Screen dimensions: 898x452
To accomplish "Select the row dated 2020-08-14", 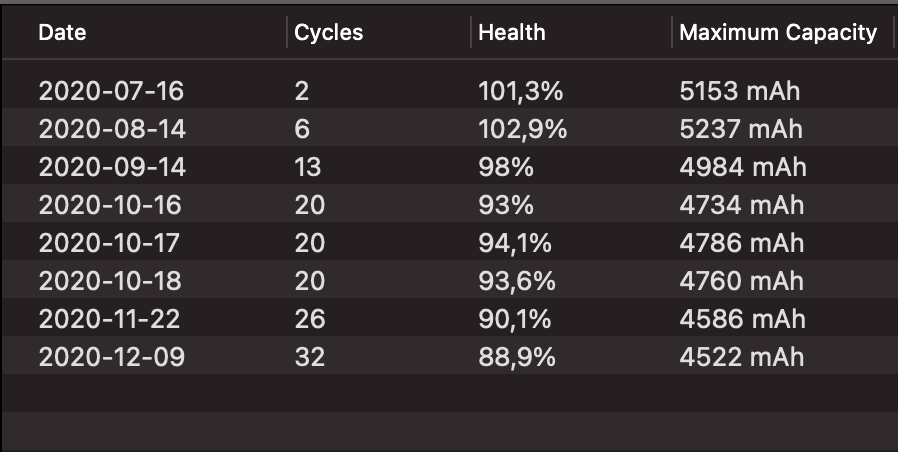I will [x=111, y=129].
